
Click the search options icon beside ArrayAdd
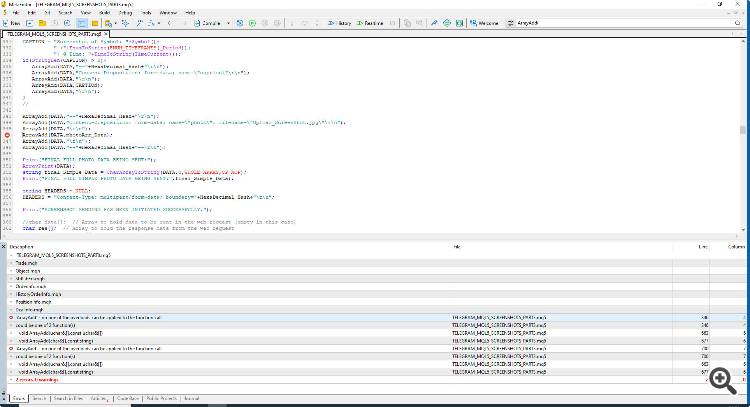[510, 23]
